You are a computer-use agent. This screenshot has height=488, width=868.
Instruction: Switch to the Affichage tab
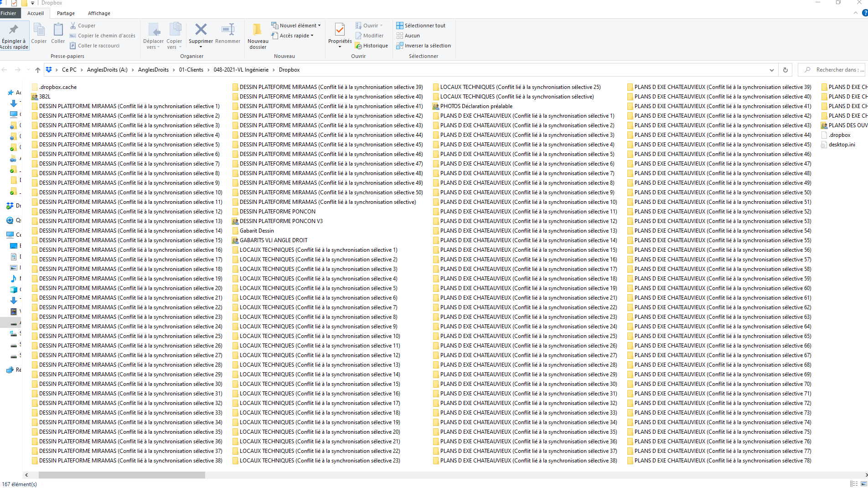click(x=98, y=13)
